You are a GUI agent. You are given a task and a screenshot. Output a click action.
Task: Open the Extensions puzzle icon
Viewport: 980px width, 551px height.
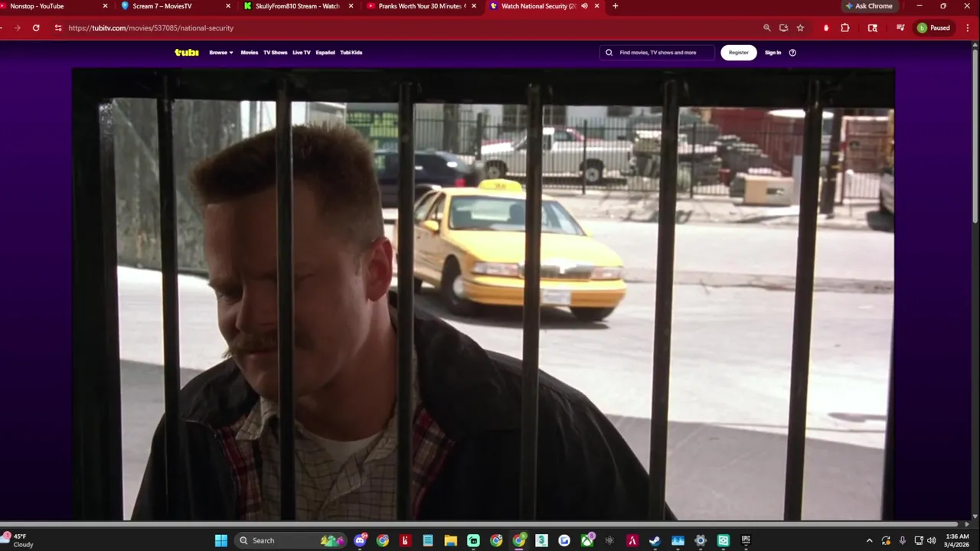[845, 28]
